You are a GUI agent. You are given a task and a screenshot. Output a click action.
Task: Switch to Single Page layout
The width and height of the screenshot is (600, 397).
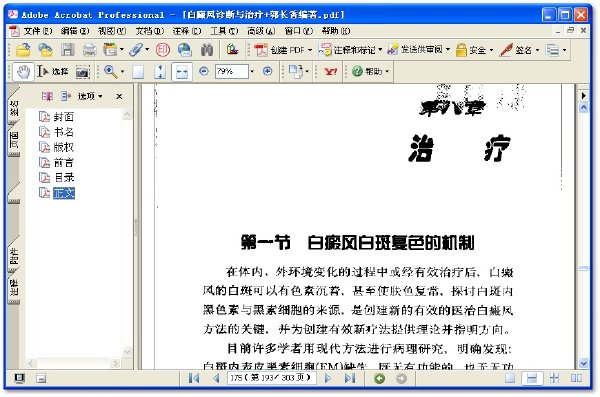click(510, 378)
